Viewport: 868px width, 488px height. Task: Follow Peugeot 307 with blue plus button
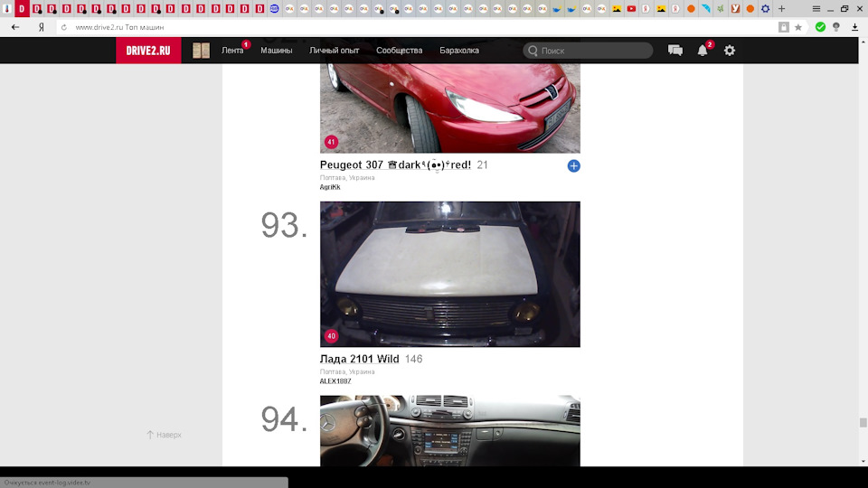coord(573,165)
